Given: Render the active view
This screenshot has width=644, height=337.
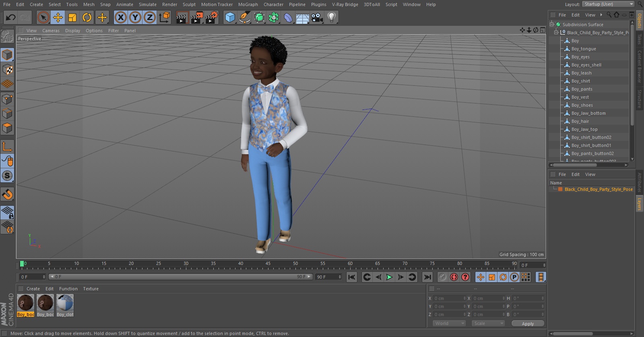Looking at the screenshot, I should coord(182,17).
